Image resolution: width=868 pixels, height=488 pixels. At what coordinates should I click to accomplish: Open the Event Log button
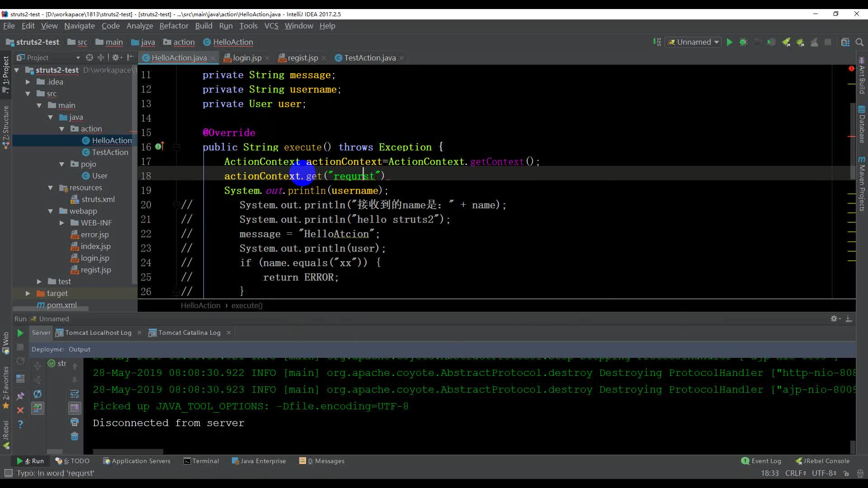tap(761, 461)
